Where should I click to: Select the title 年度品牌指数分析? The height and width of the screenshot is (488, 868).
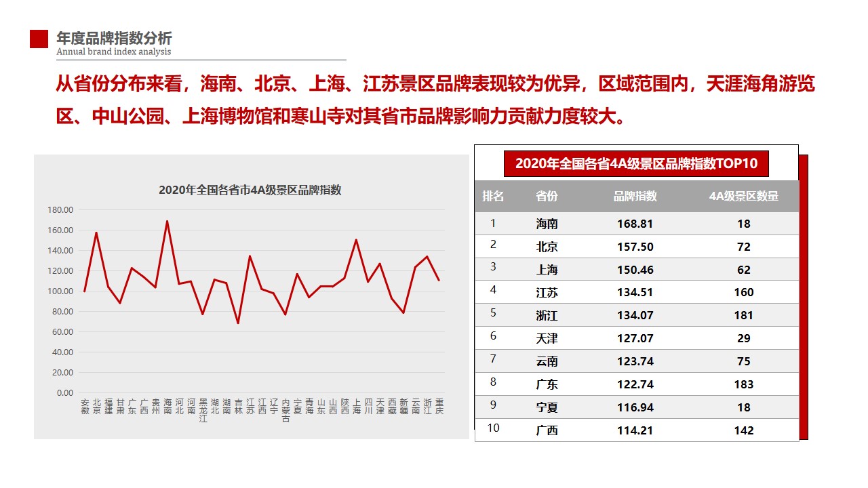click(114, 38)
